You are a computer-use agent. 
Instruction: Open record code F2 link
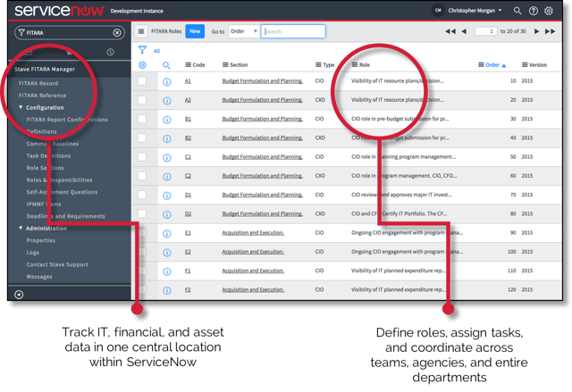tap(188, 289)
